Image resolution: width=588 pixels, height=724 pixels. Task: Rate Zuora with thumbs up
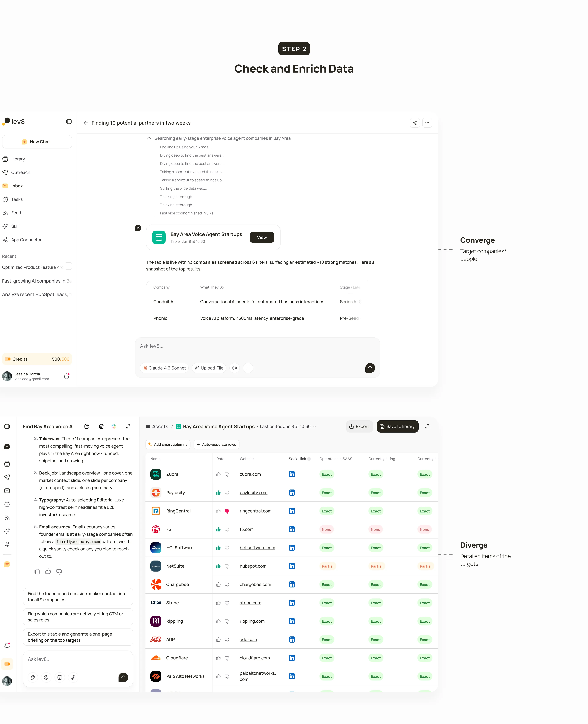[219, 474]
